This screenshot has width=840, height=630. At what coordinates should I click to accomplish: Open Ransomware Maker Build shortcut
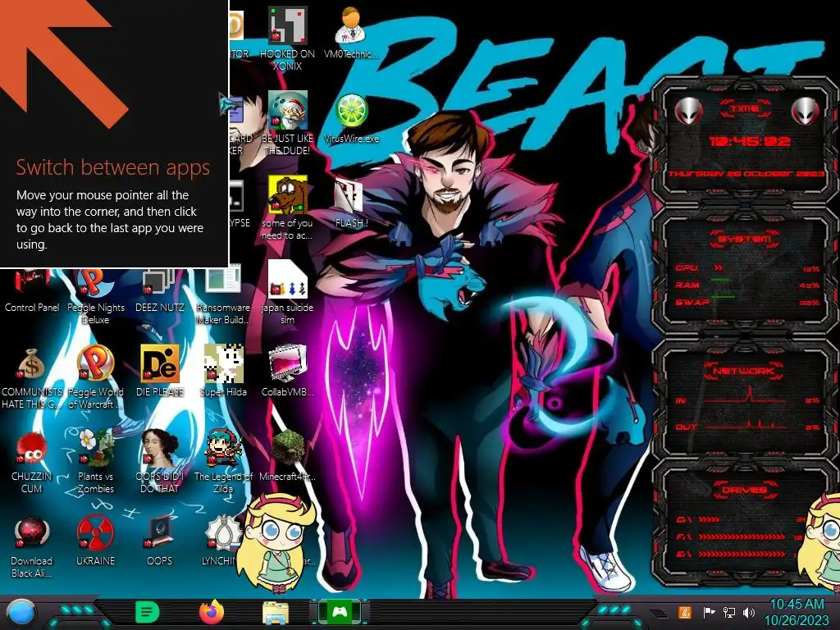pos(223,293)
